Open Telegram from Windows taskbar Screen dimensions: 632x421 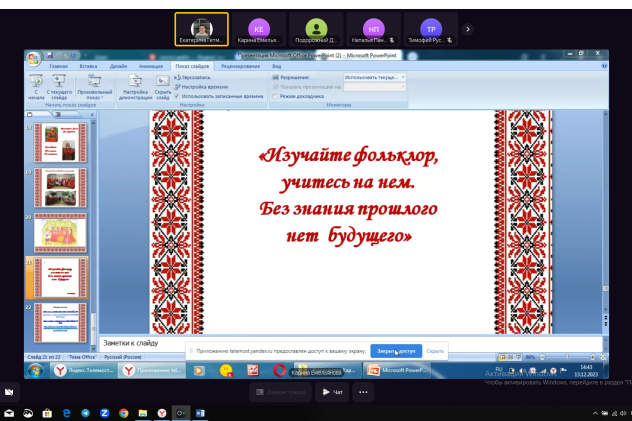[x=85, y=413]
